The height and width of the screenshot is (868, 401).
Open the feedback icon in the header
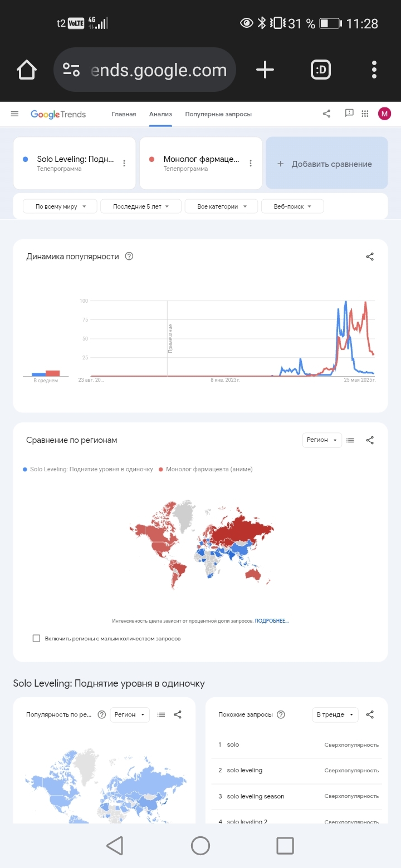[349, 114]
